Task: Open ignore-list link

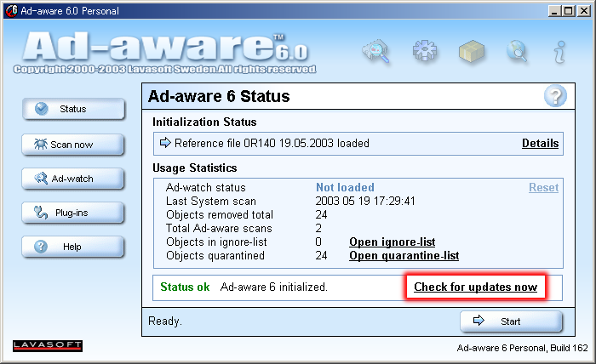Action: (x=393, y=242)
